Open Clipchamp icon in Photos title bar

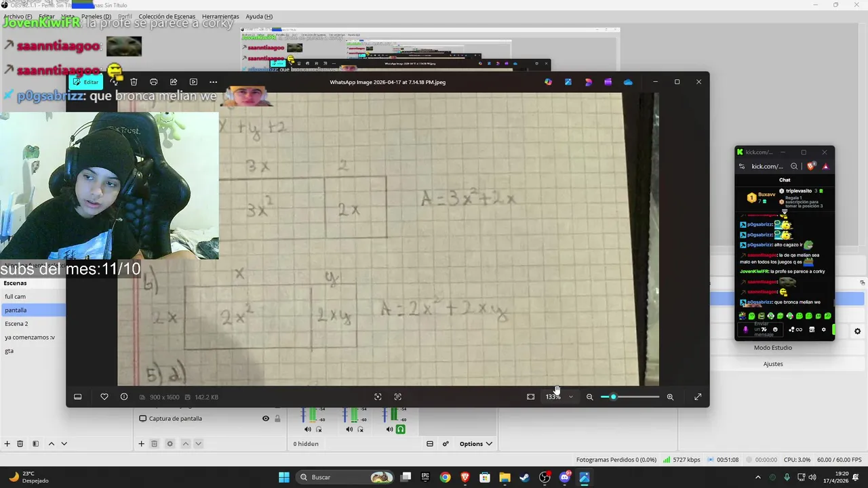click(x=608, y=82)
